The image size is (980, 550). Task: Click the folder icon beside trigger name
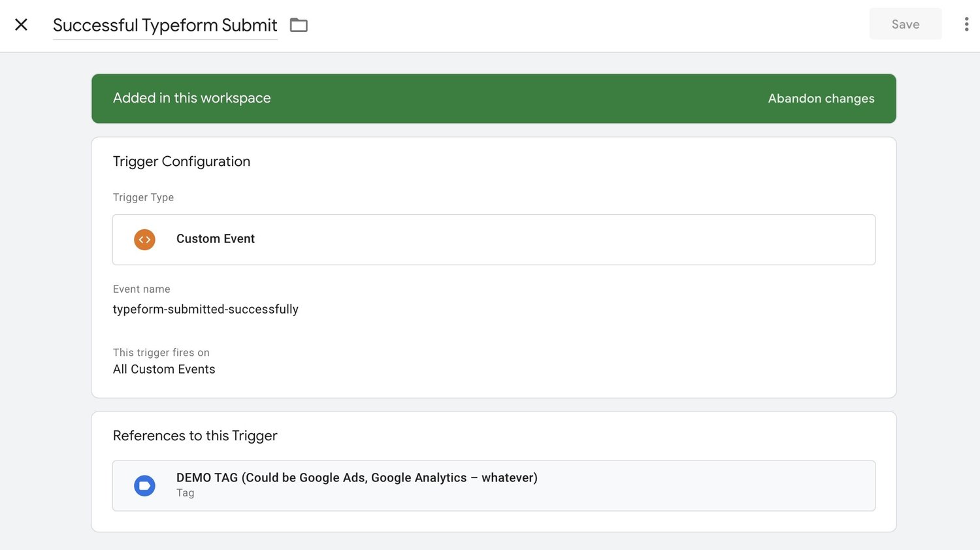(x=299, y=25)
